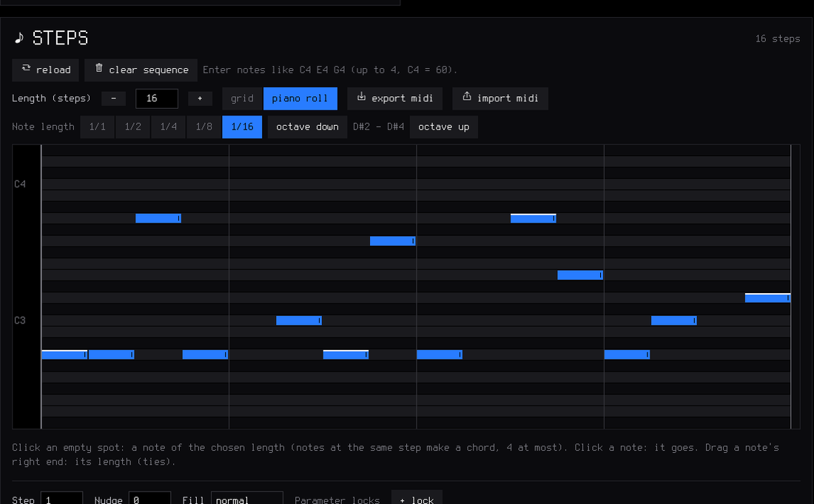Click the A3 note in the first bar
Viewport: 814px width, 504px height.
158,218
